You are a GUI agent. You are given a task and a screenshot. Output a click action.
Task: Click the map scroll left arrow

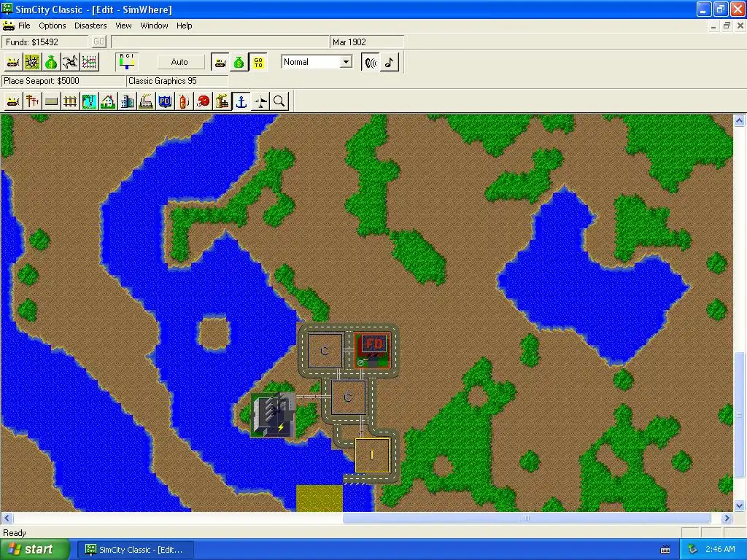[x=7, y=518]
